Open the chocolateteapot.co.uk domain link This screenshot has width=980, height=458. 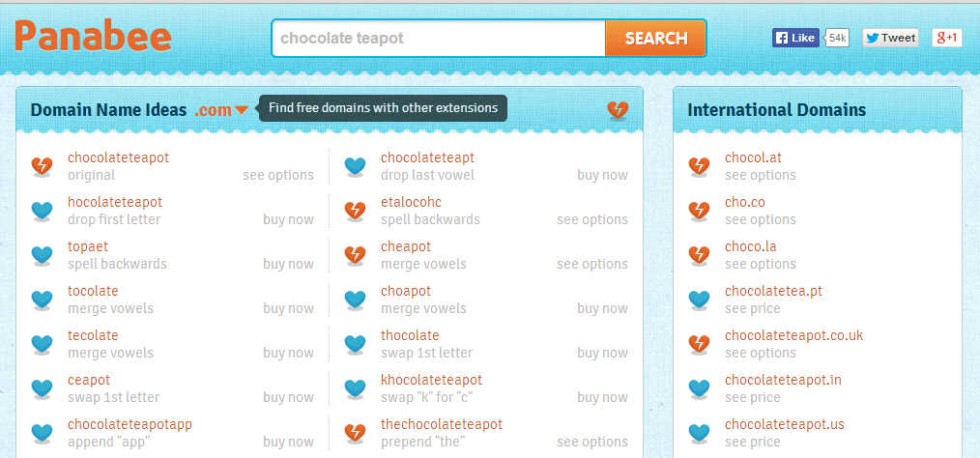(x=793, y=335)
